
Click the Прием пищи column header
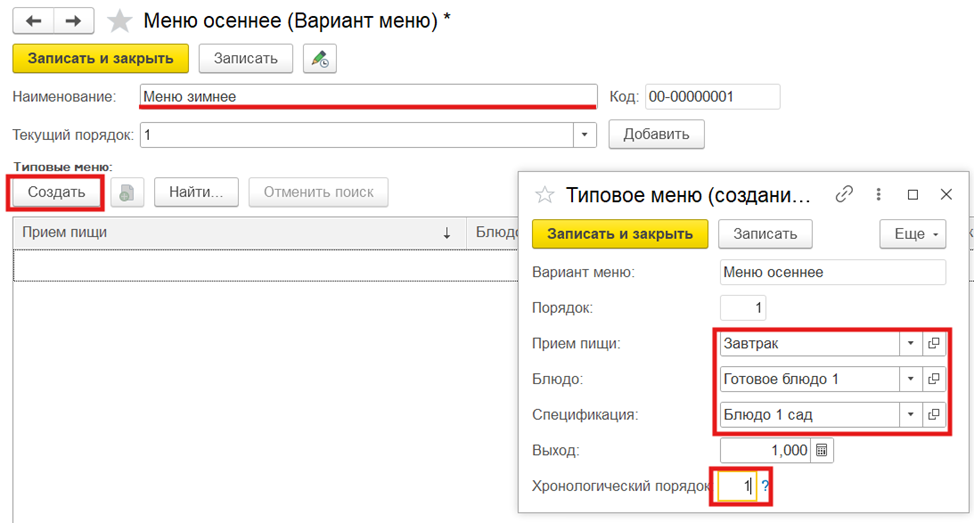click(240, 233)
